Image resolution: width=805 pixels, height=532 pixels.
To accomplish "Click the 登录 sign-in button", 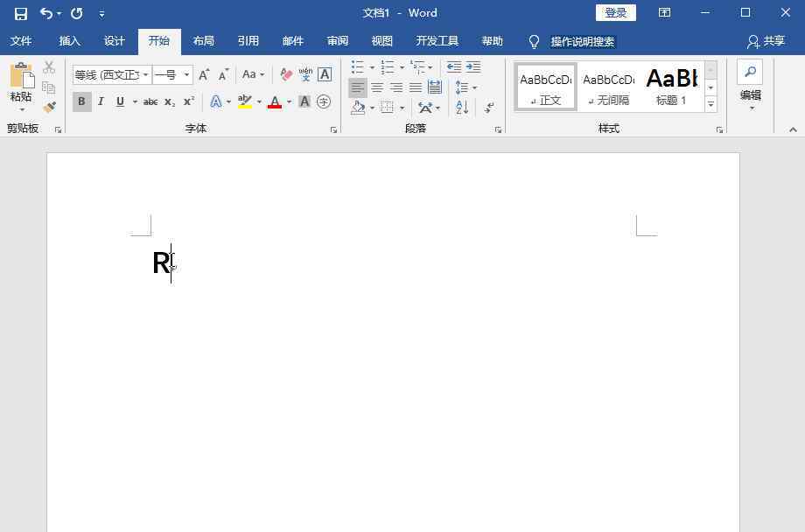I will point(616,13).
